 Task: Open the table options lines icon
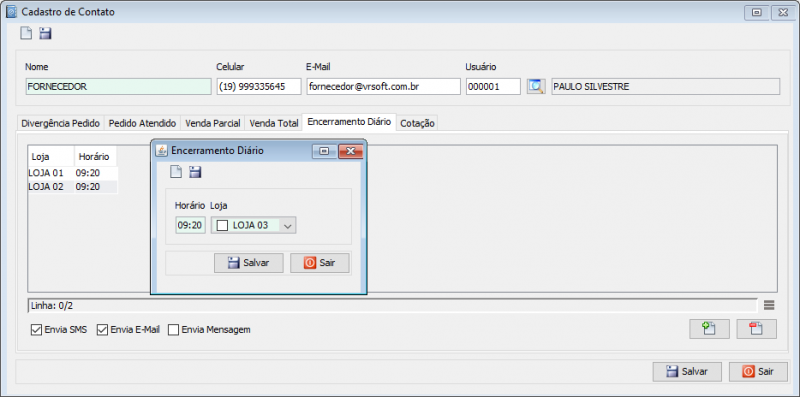pyautogui.click(x=769, y=305)
